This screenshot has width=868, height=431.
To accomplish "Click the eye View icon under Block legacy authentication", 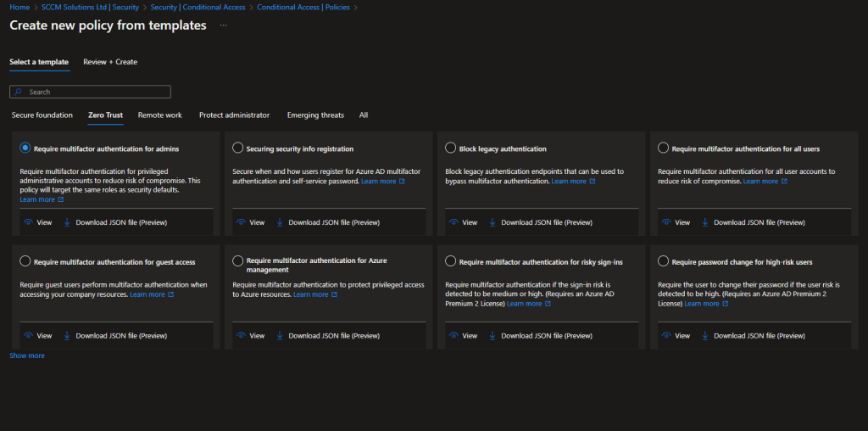I will (453, 222).
